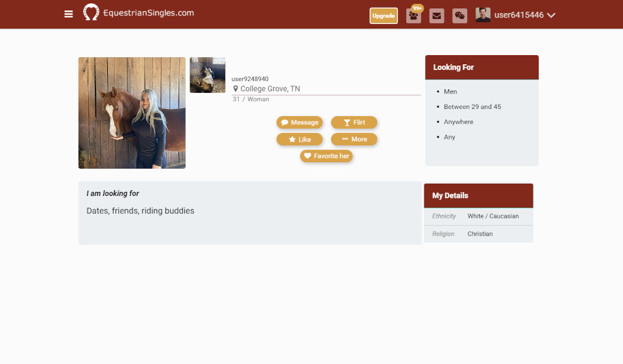
Task: Open the mail envelope inbox icon
Action: [437, 16]
